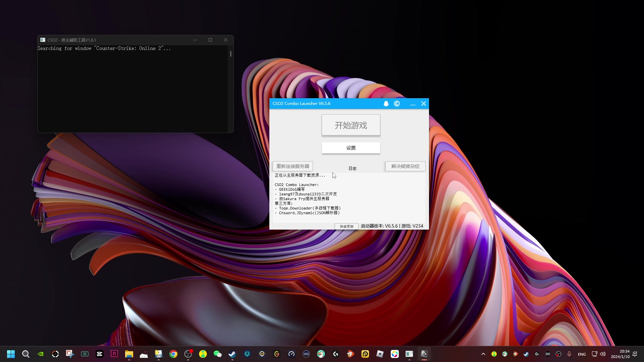Click the 解决疑难杂症 troubleshooting button
This screenshot has height=362, width=644.
[x=405, y=166]
